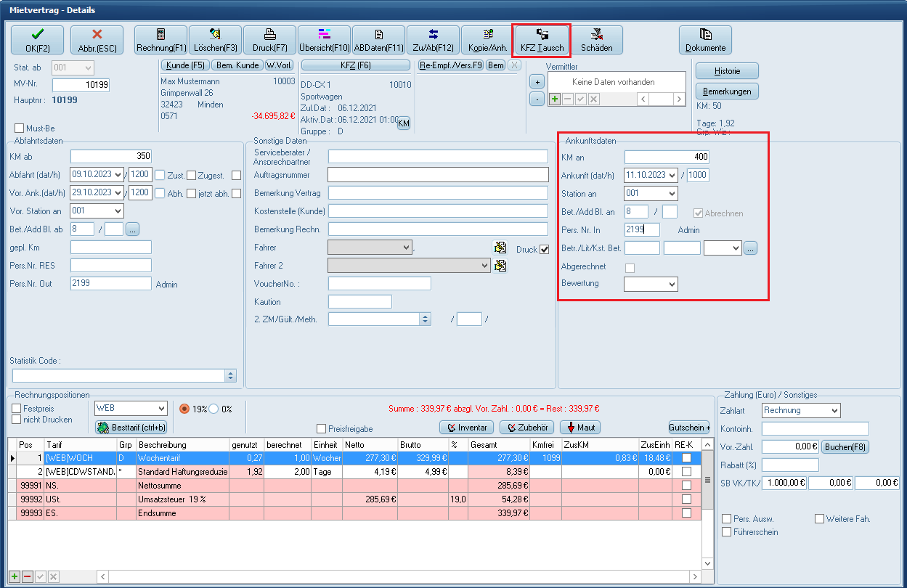
Task: Open Rechnung(F1) calculator toolbar button
Action: click(x=160, y=40)
